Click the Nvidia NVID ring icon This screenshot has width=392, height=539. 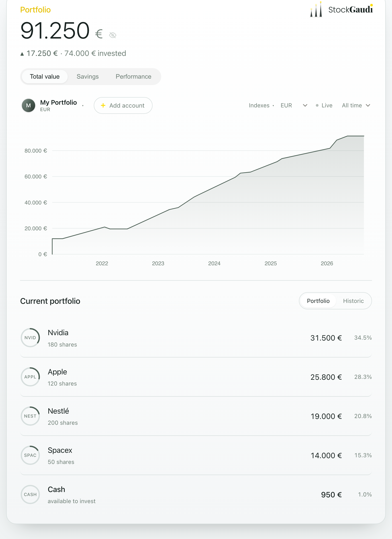[x=30, y=338]
